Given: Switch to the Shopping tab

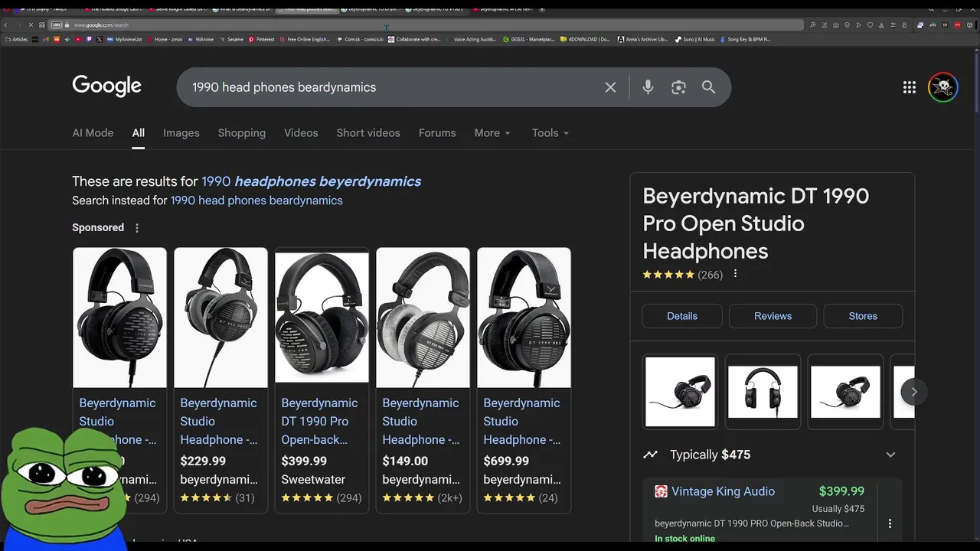Looking at the screenshot, I should pos(242,133).
